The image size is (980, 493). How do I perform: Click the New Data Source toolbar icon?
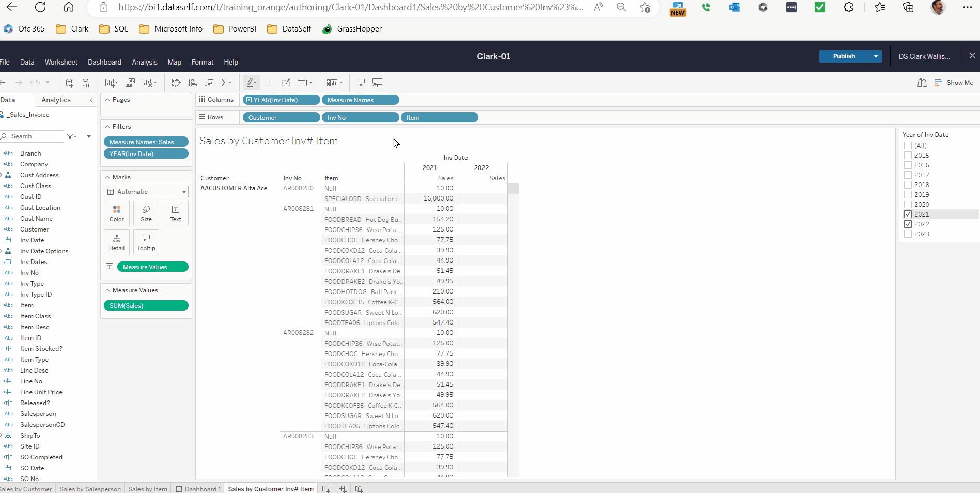coord(69,83)
